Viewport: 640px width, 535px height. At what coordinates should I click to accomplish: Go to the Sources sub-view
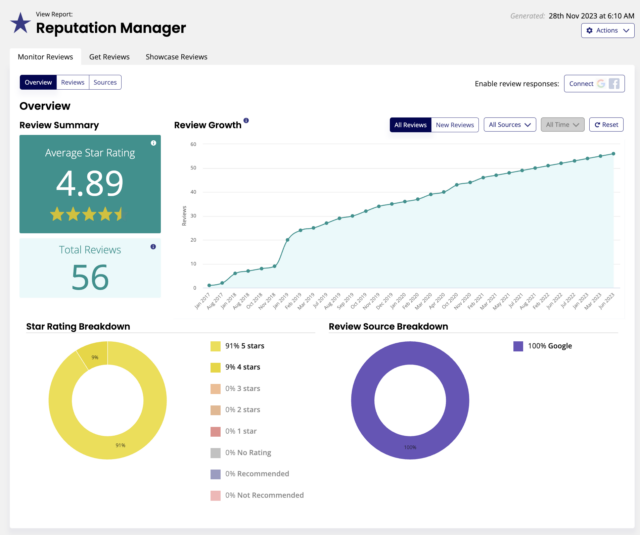click(x=105, y=82)
